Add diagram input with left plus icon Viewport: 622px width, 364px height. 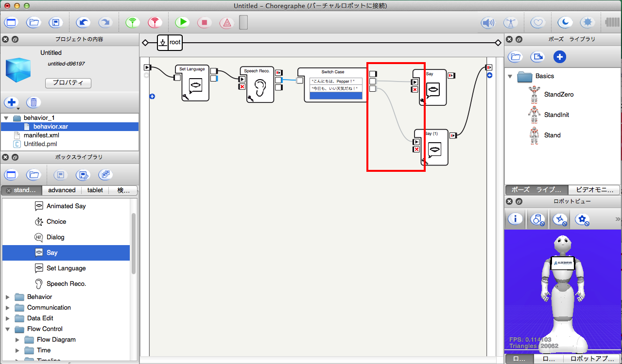pos(152,97)
